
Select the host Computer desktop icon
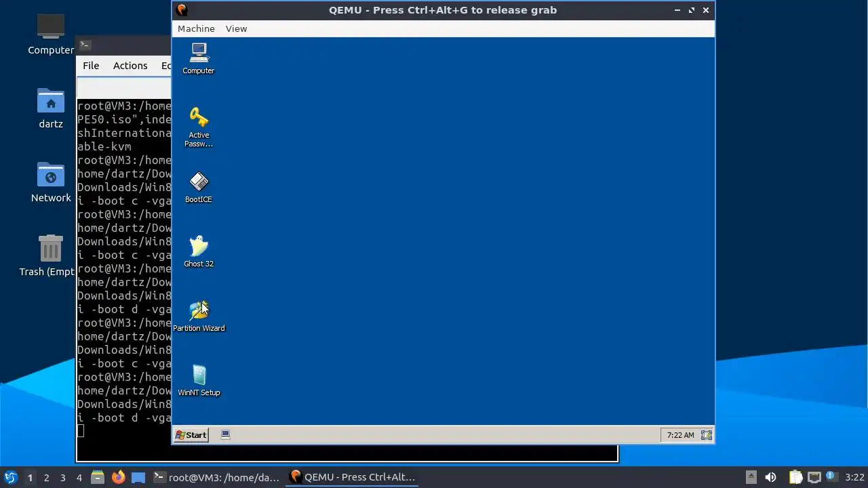tap(51, 34)
